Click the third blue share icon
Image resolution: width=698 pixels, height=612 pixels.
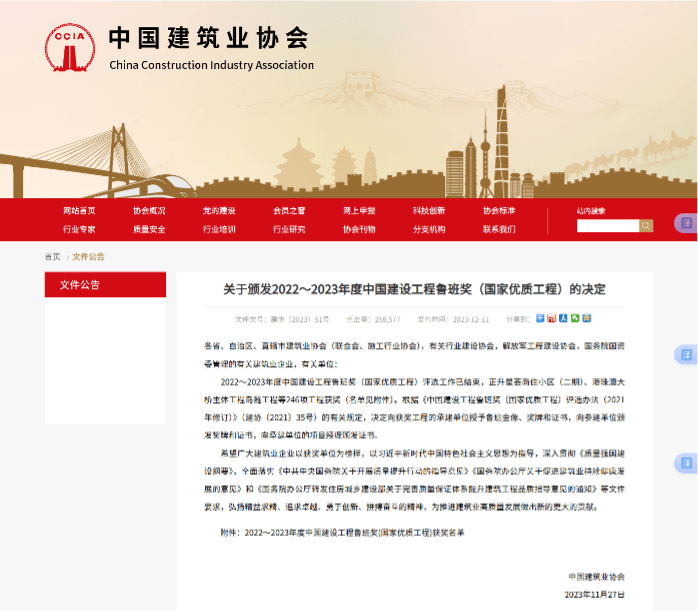coord(562,319)
